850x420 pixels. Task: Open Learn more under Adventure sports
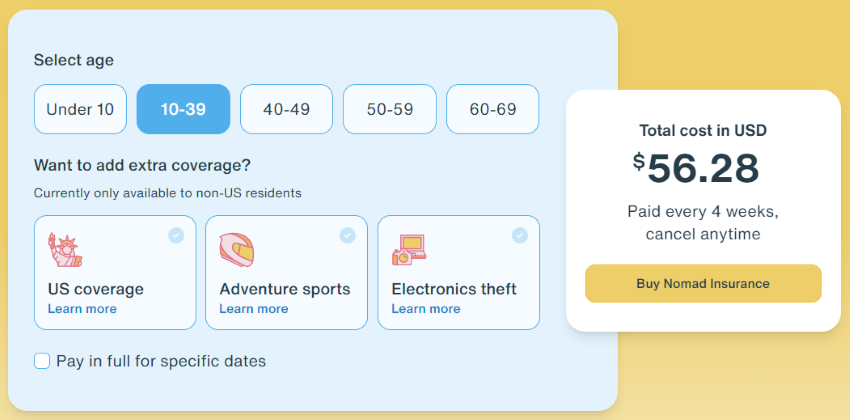tap(254, 309)
